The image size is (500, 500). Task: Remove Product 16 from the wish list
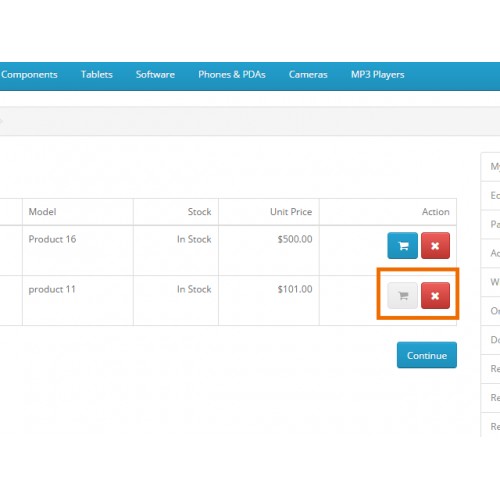click(435, 246)
